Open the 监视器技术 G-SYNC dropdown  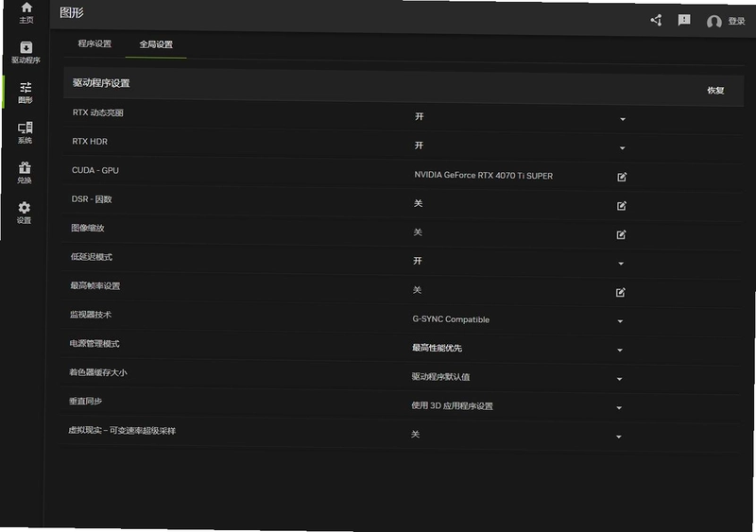pos(620,321)
